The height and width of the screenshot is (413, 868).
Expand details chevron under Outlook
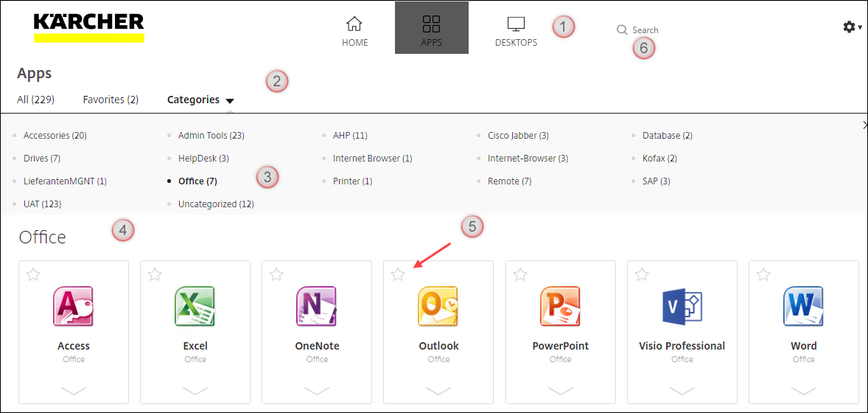[438, 390]
